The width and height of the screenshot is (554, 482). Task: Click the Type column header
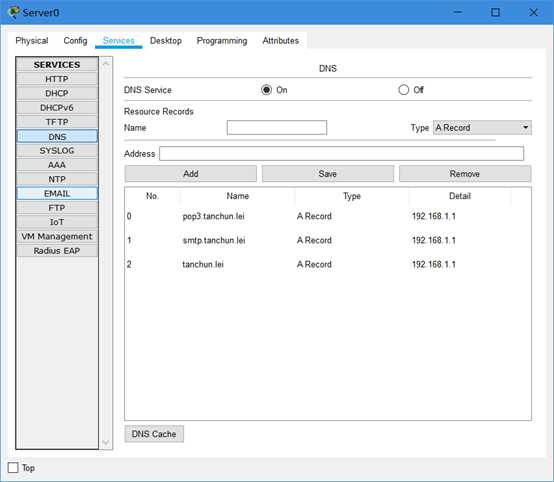click(x=352, y=196)
